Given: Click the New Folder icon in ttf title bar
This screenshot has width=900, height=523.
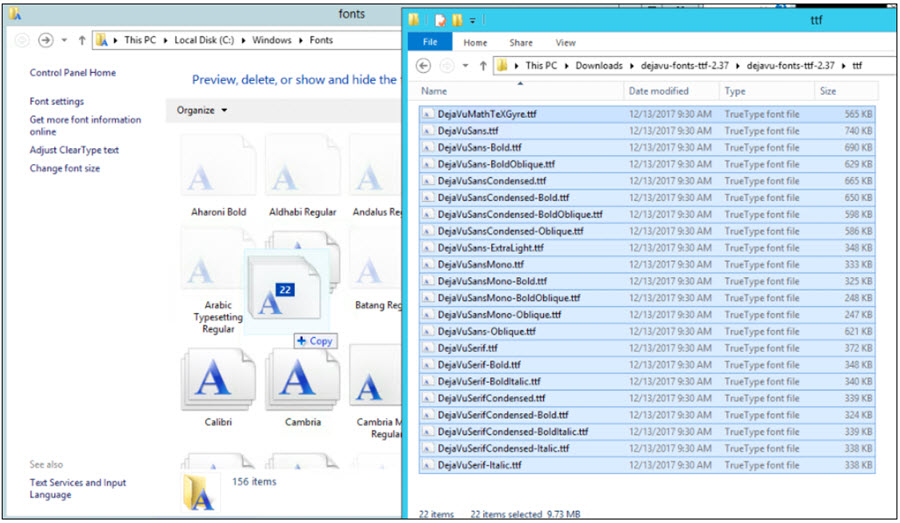Looking at the screenshot, I should click(x=457, y=19).
